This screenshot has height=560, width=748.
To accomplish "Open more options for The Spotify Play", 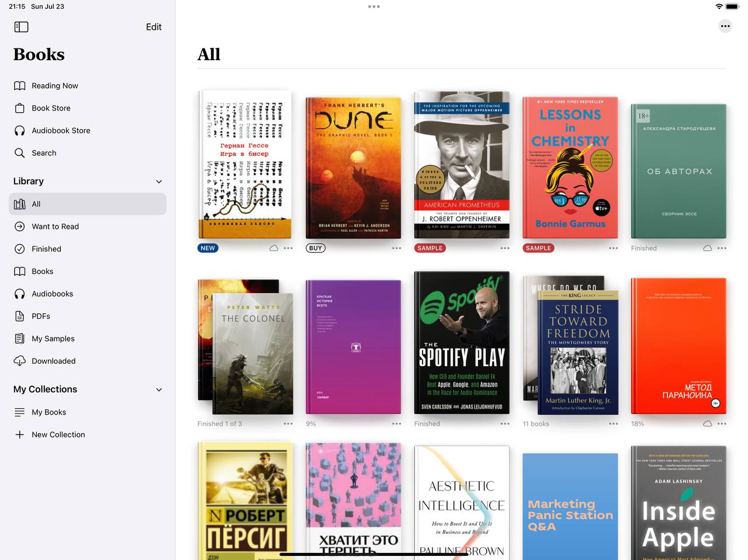I will (505, 424).
